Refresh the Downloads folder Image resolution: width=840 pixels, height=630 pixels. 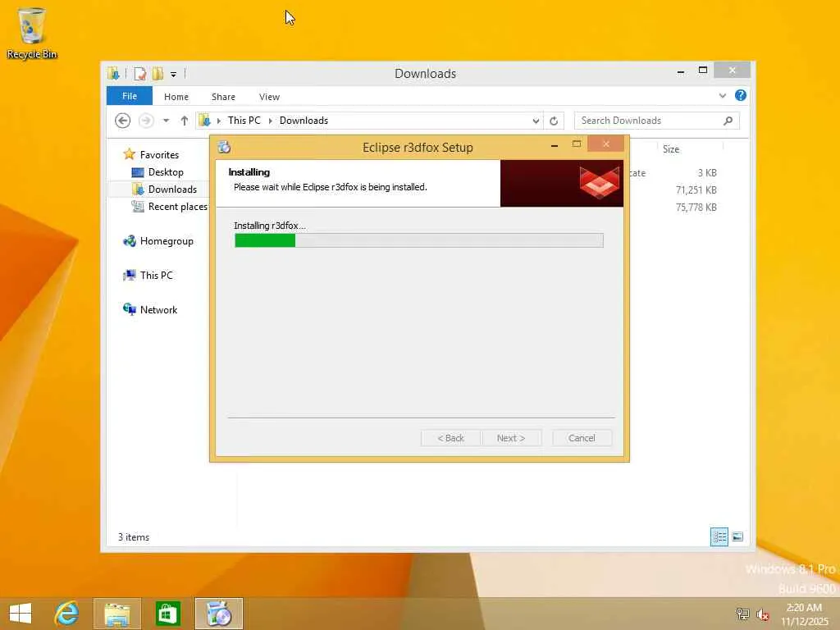pos(554,121)
